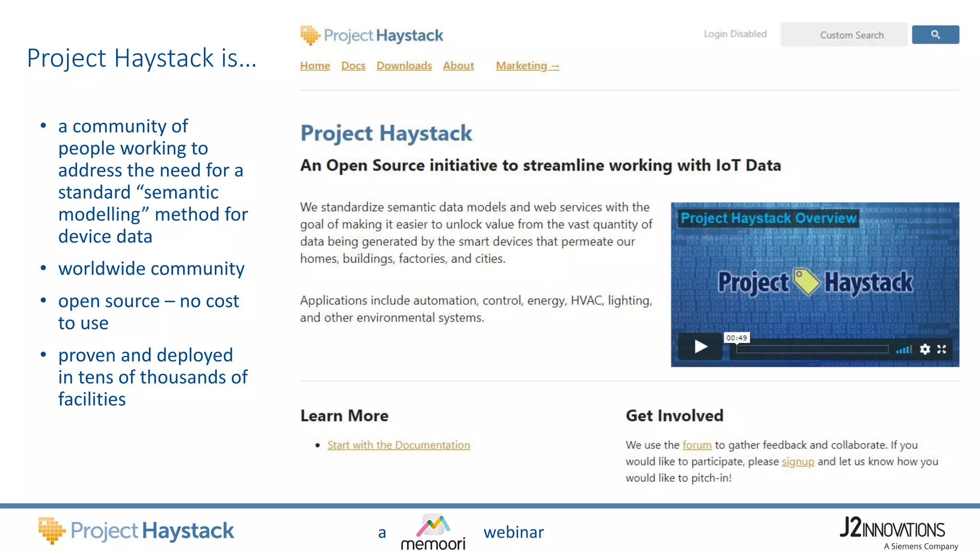The image size is (980, 551).
Task: Click the 'open source – no cost' bullet
Action: click(x=148, y=312)
